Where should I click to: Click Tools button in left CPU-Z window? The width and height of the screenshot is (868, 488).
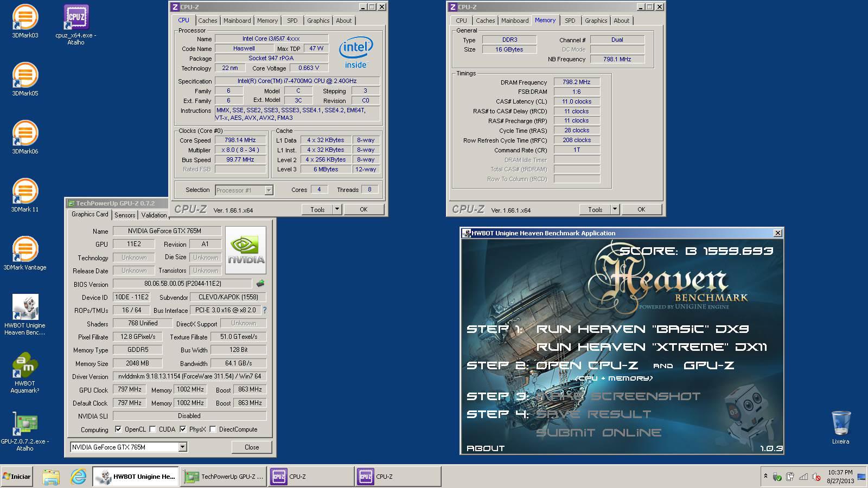pos(317,209)
